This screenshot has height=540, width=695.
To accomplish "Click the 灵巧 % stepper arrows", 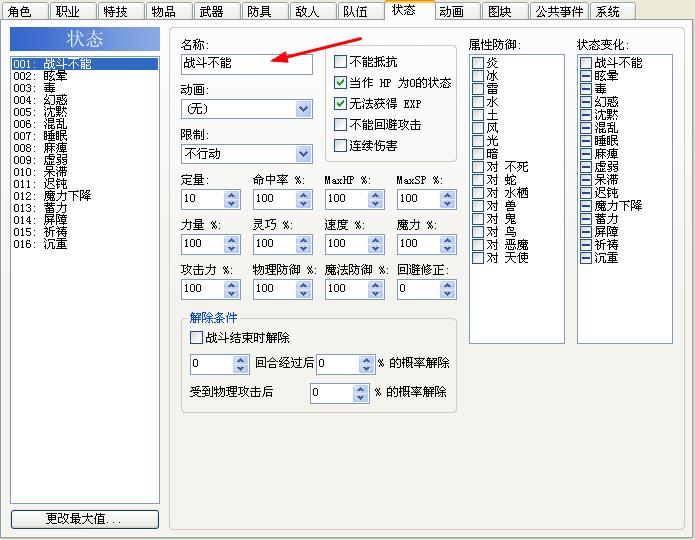I will coord(304,244).
